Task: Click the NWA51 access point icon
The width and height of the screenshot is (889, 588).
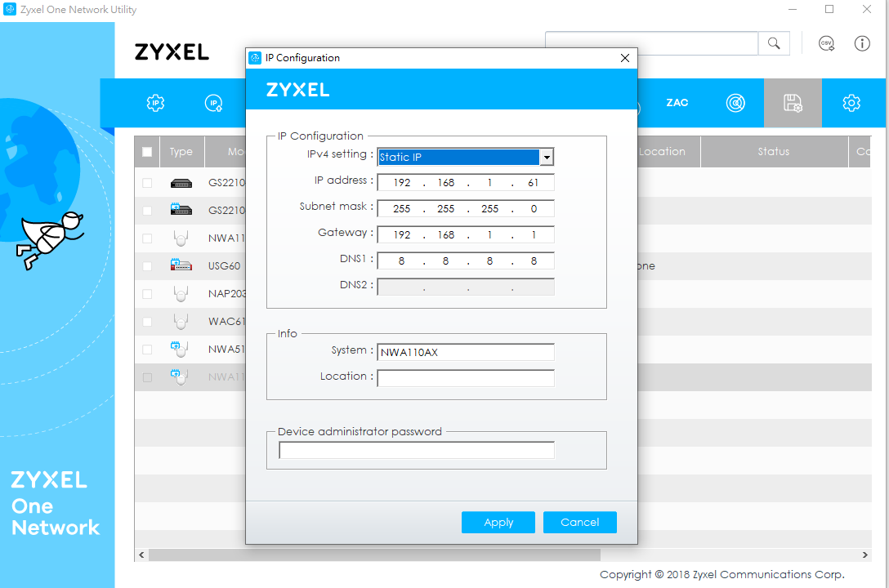Action: (x=180, y=349)
